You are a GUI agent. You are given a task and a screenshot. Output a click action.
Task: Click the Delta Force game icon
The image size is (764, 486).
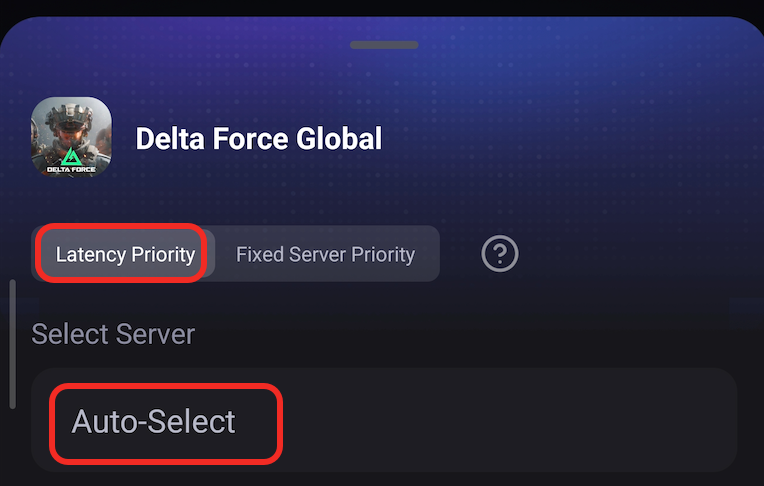pos(71,138)
